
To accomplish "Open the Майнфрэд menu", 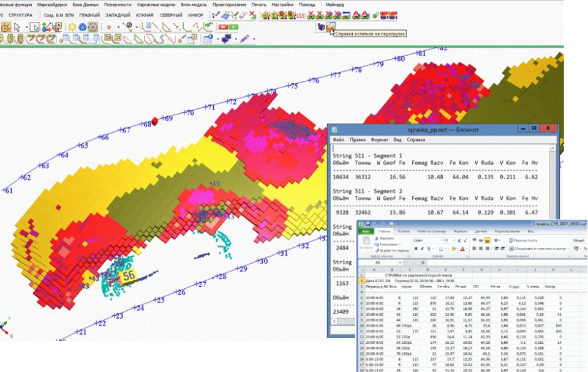I will point(334,5).
